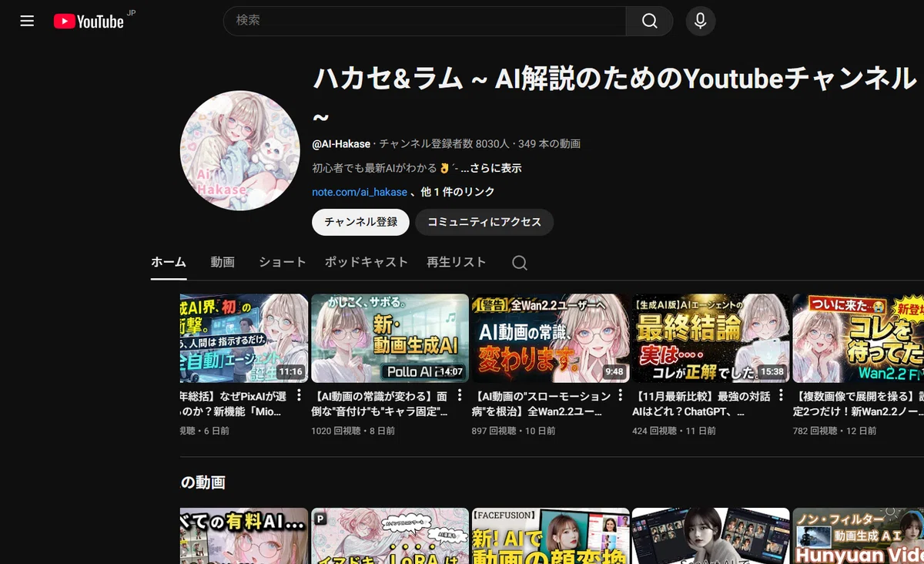924x564 pixels.
Task: Open options menu for スローモーション病 video
Action: pos(621,395)
